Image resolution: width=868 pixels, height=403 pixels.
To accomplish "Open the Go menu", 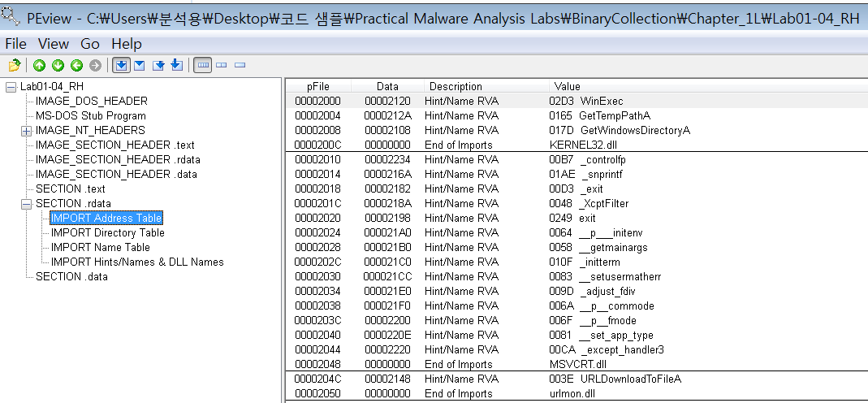I will pyautogui.click(x=89, y=44).
